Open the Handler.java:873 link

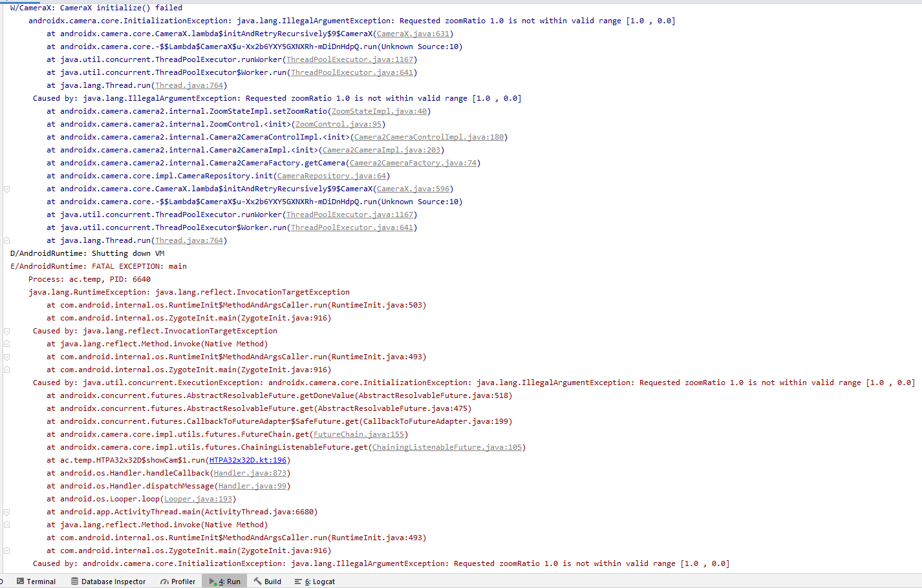pyautogui.click(x=250, y=473)
